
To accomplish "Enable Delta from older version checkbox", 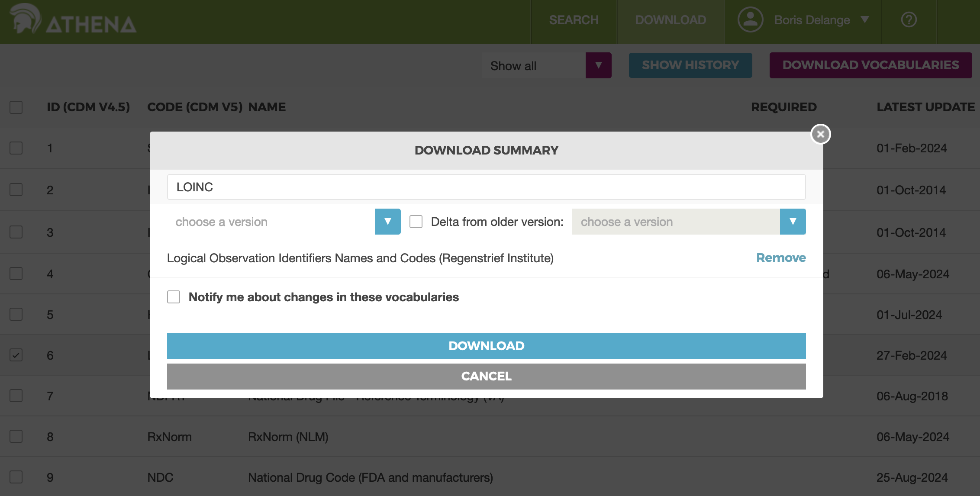I will point(416,222).
